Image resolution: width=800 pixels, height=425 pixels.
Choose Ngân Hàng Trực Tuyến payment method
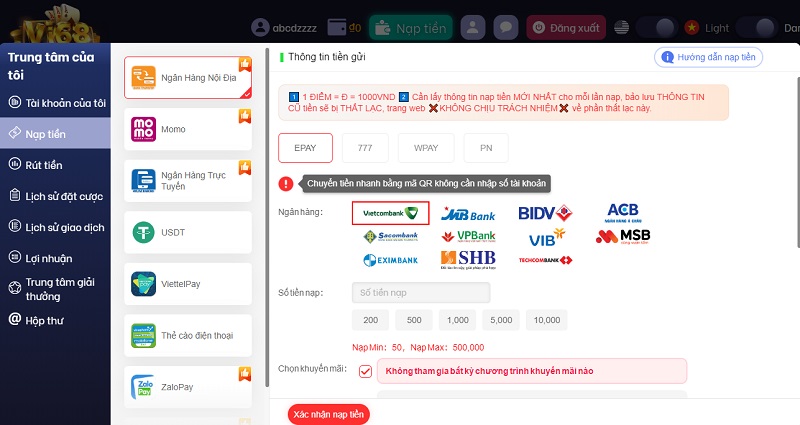(188, 181)
